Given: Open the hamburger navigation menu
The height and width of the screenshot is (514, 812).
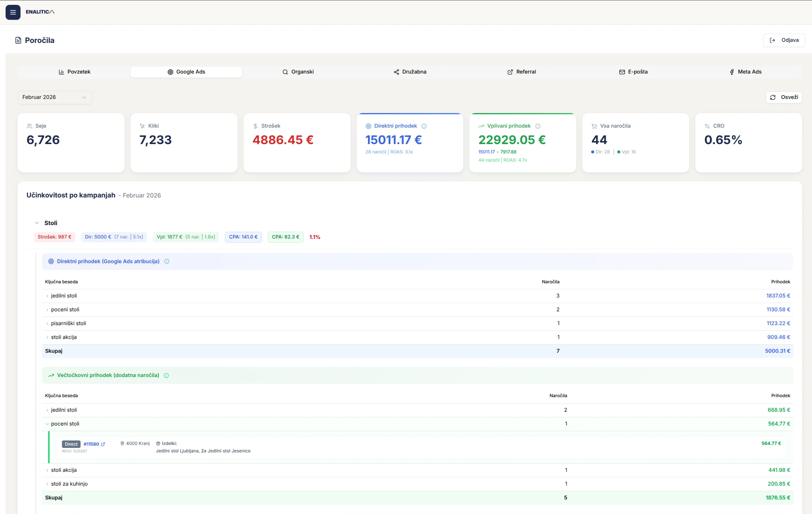Looking at the screenshot, I should tap(13, 12).
